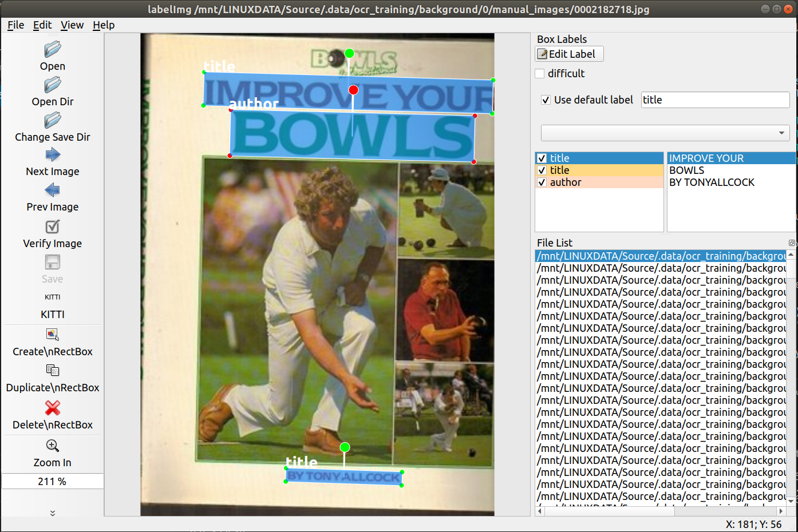Go to Prev Image arrow

coord(53,190)
